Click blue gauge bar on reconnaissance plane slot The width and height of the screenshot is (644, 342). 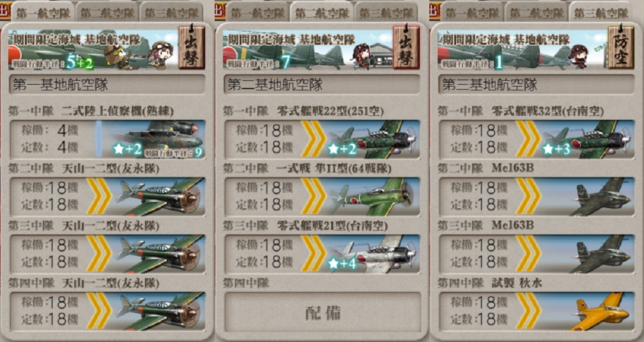point(99,139)
